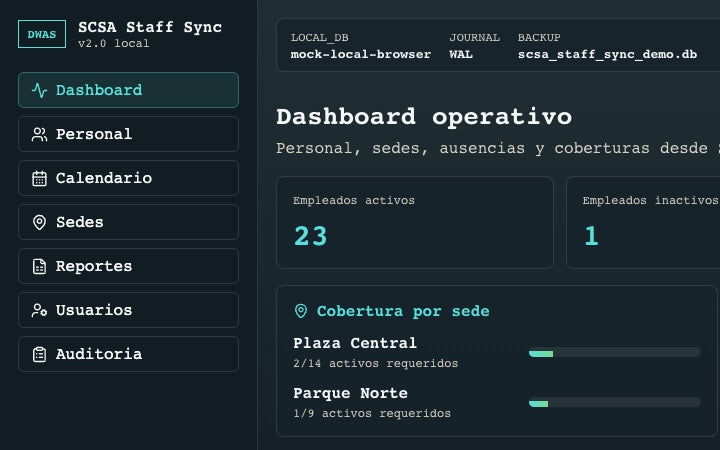This screenshot has height=450, width=720.
Task: Open the Reportes section
Action: click(x=129, y=266)
